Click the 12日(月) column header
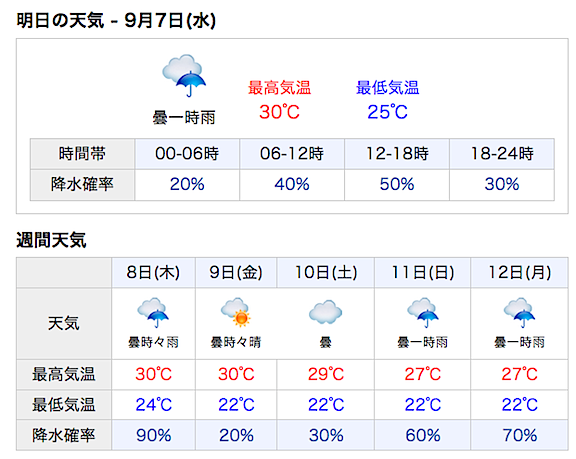The width and height of the screenshot is (576, 459). (519, 272)
